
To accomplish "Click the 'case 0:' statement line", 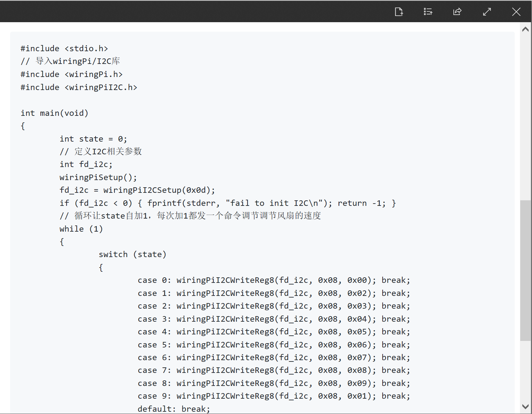I will pyautogui.click(x=274, y=280).
